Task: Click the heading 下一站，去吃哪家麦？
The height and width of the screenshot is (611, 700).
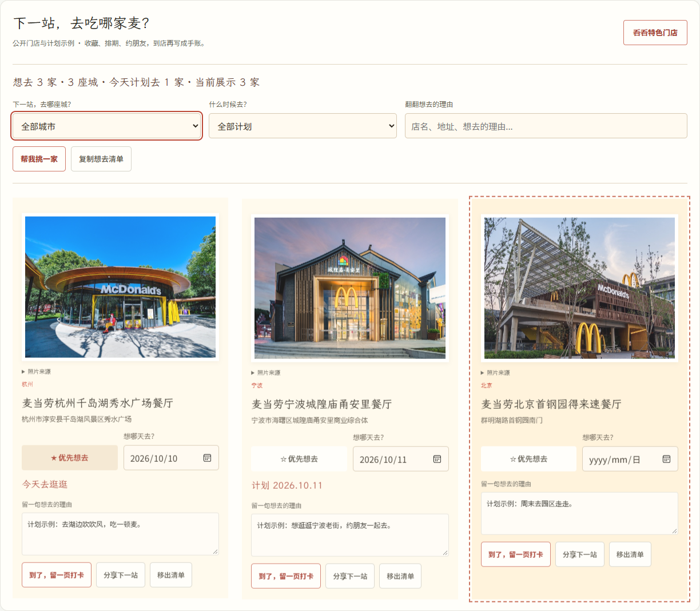Action: (x=81, y=23)
